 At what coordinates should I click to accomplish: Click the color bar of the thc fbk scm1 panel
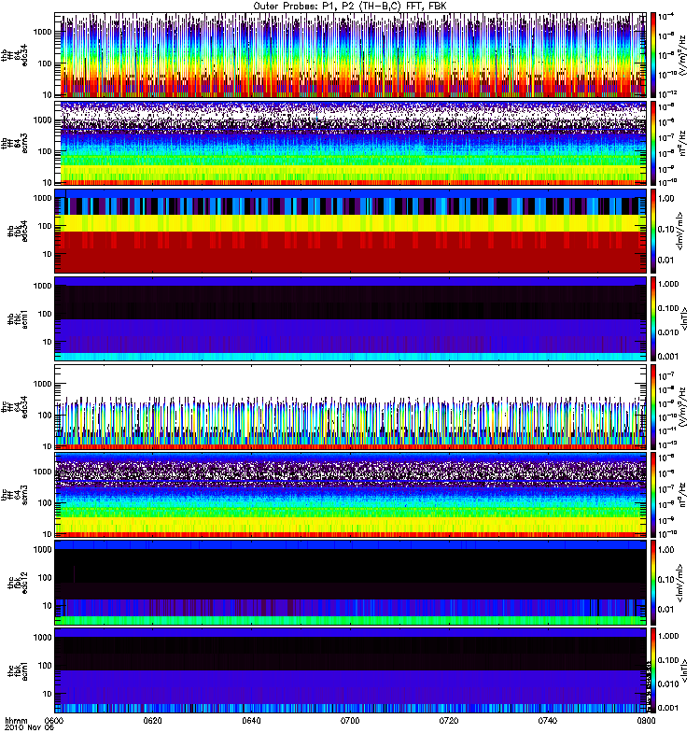[652, 669]
